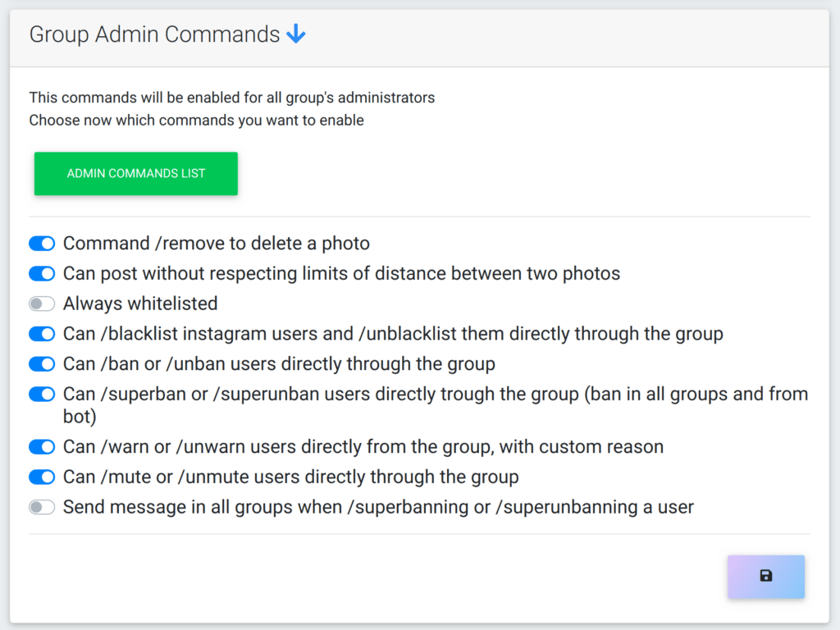This screenshot has width=840, height=630.
Task: Click the /ban or /unban users label text
Action: click(x=279, y=363)
